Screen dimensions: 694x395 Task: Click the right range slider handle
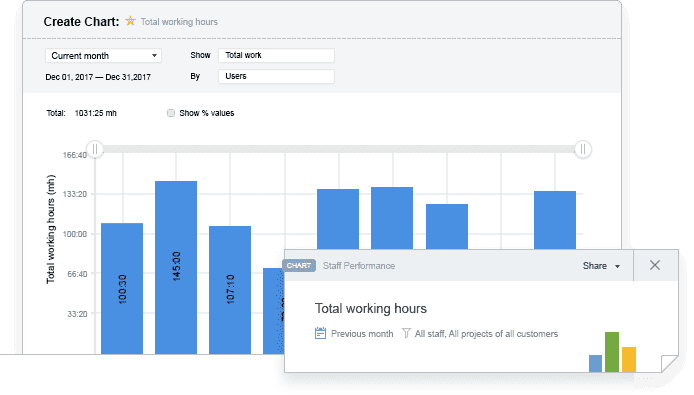click(x=583, y=149)
